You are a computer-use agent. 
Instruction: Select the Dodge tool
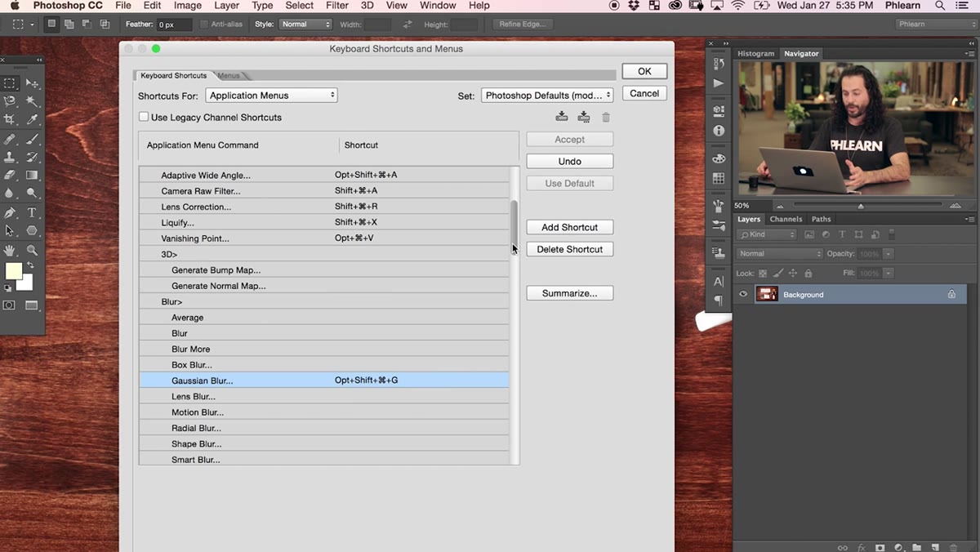pos(32,194)
